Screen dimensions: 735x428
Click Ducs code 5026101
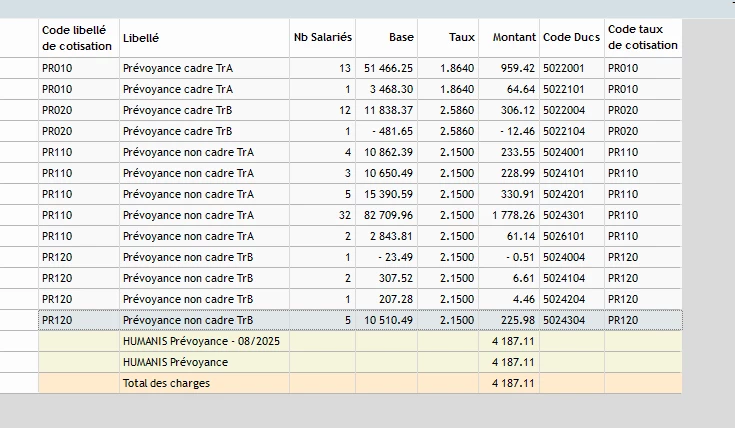click(563, 236)
